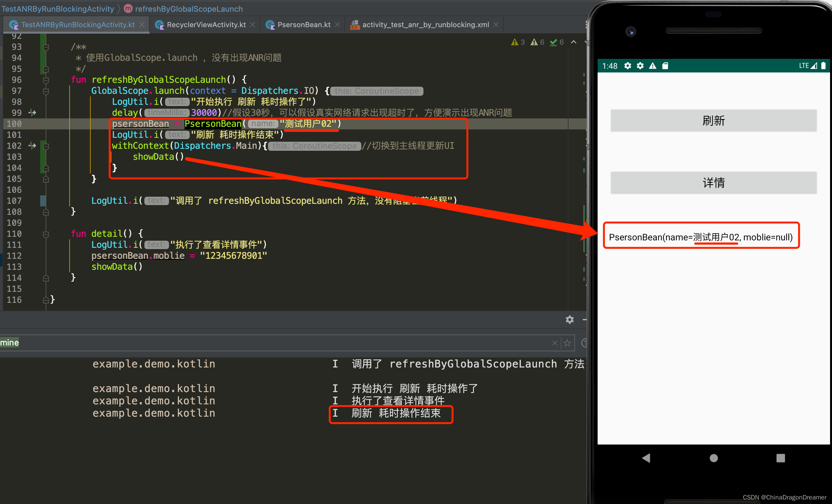The width and height of the screenshot is (832, 504).
Task: Tap the 详情 button on emulator
Action: (714, 182)
